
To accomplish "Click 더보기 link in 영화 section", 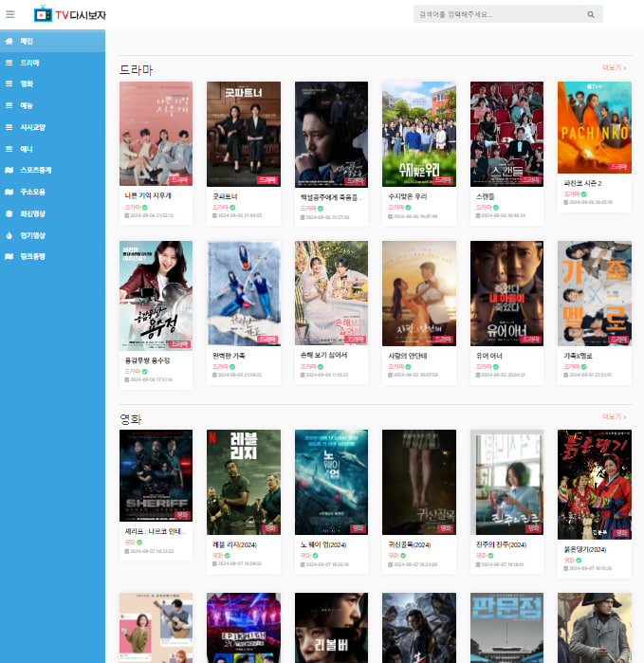I will [x=615, y=417].
